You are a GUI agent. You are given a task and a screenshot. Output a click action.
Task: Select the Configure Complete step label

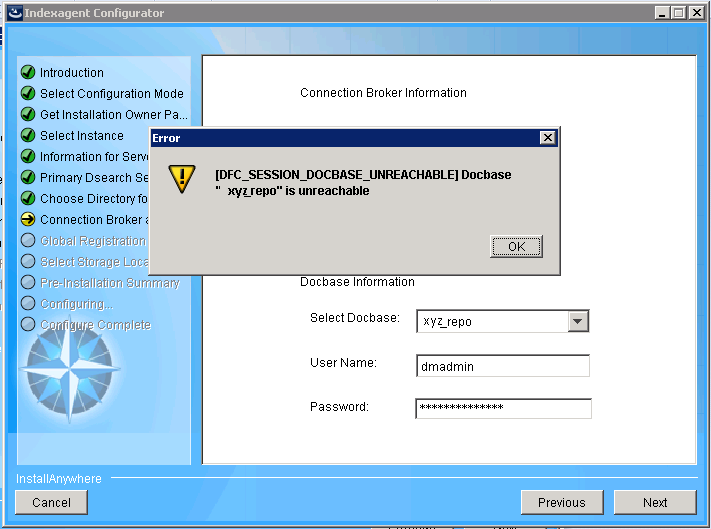[x=95, y=325]
